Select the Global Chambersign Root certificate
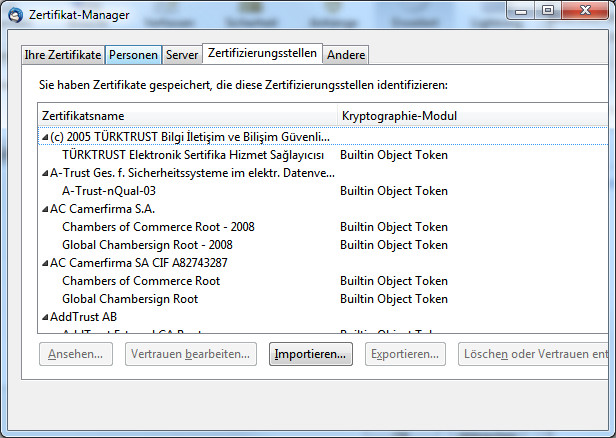This screenshot has width=616, height=438. pos(130,299)
